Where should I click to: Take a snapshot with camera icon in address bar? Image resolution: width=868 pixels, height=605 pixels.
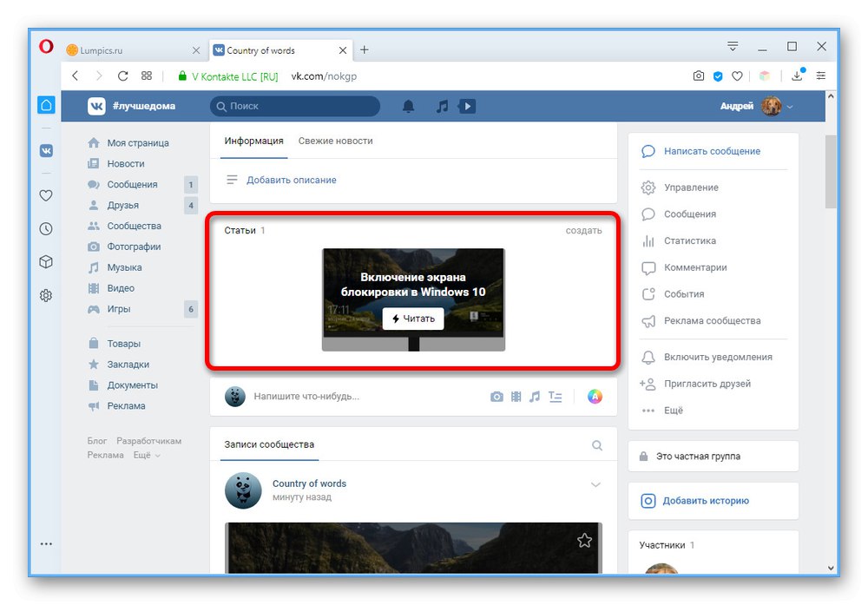pyautogui.click(x=699, y=76)
